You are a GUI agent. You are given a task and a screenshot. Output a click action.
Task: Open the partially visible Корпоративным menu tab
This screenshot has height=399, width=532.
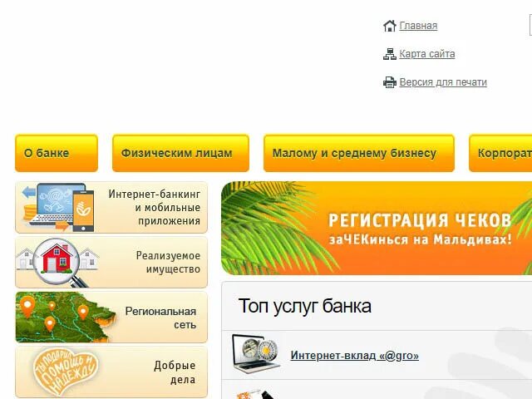click(x=500, y=153)
